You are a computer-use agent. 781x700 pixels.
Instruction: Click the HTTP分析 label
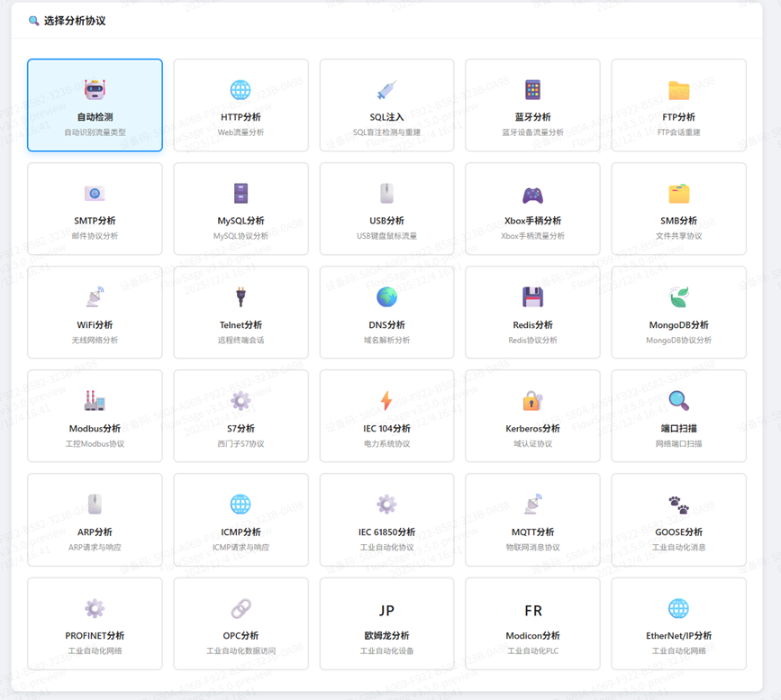click(x=241, y=117)
